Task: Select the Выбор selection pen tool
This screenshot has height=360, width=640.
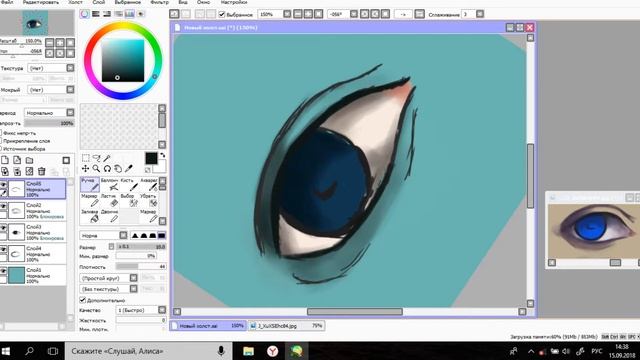Action: click(129, 200)
